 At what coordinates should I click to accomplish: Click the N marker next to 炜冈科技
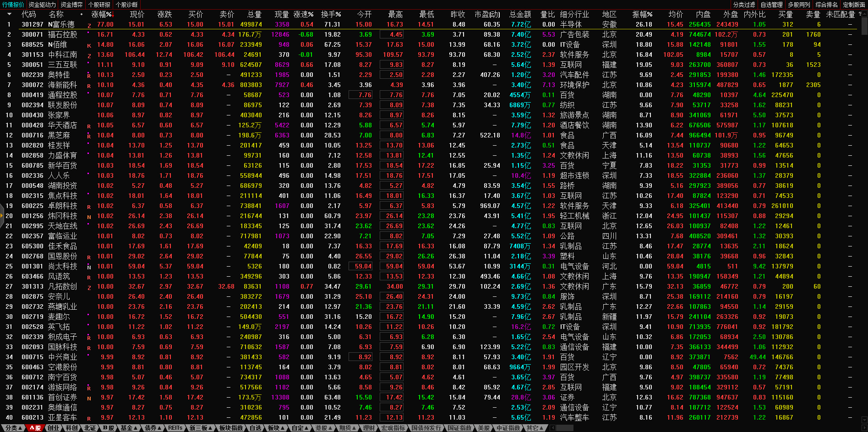tap(89, 217)
